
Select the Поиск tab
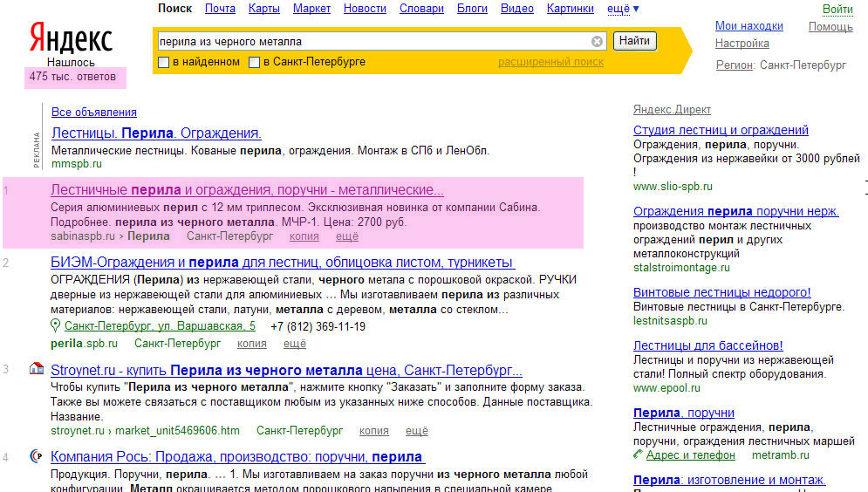tap(175, 9)
